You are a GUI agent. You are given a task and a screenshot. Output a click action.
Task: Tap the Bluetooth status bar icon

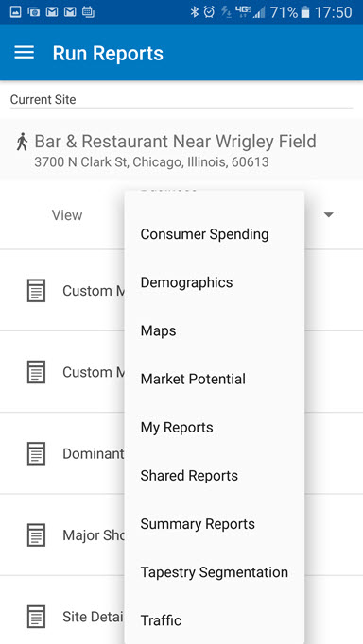click(x=194, y=12)
